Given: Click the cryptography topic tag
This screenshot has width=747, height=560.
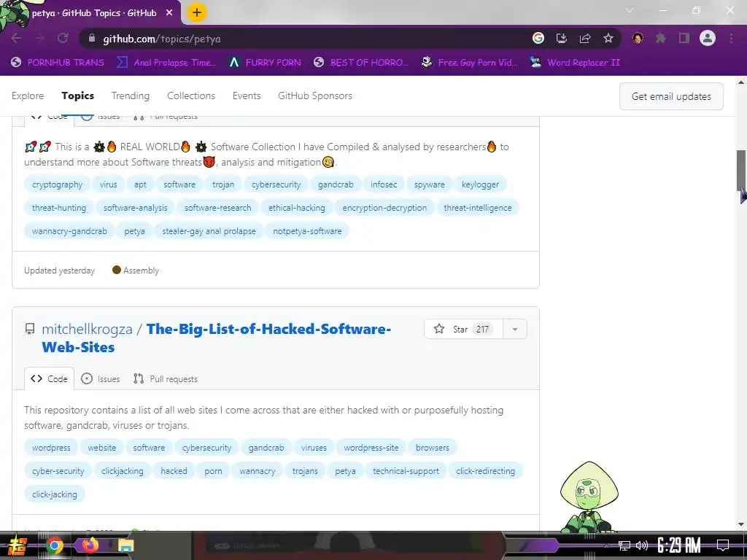Looking at the screenshot, I should coord(57,184).
